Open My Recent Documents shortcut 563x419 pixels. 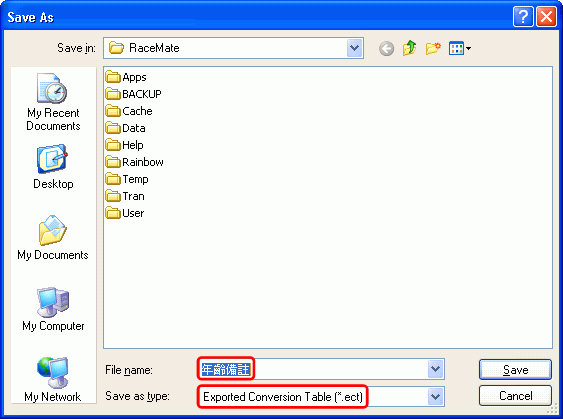click(x=53, y=102)
